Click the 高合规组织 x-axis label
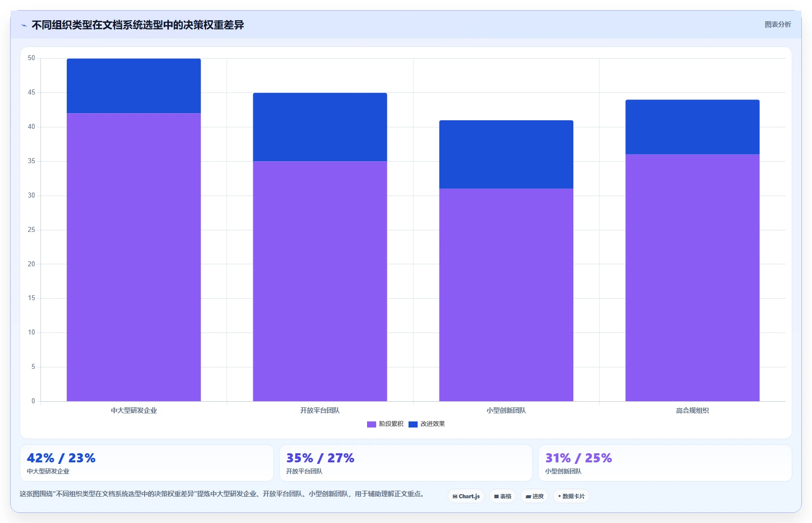The image size is (812, 523). point(693,410)
